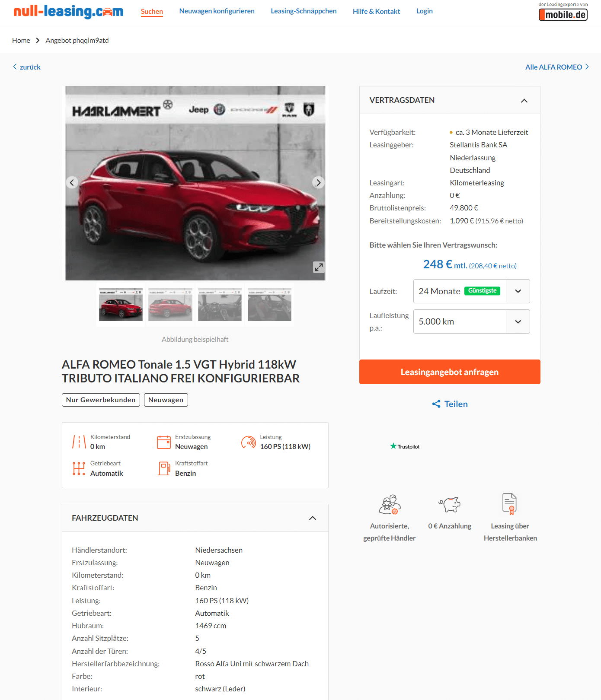
Task: Open Neuwagen konfigurieren menu item
Action: tap(217, 11)
